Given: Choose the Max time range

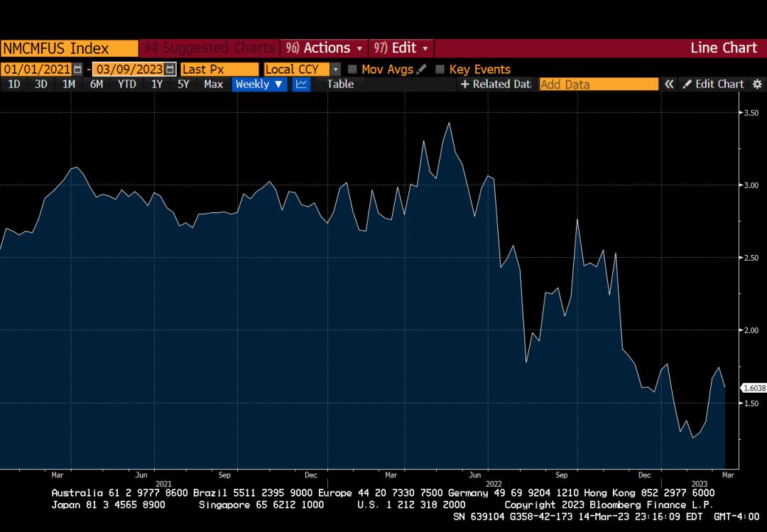Looking at the screenshot, I should click(x=213, y=84).
